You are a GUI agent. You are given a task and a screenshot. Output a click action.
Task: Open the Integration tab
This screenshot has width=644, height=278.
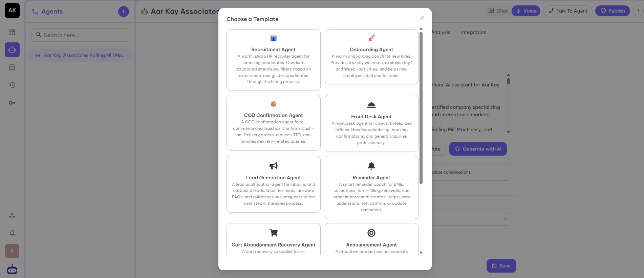(x=473, y=32)
